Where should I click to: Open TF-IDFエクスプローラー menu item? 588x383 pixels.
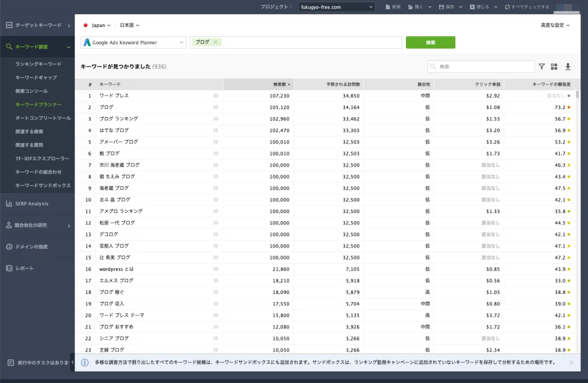point(42,158)
